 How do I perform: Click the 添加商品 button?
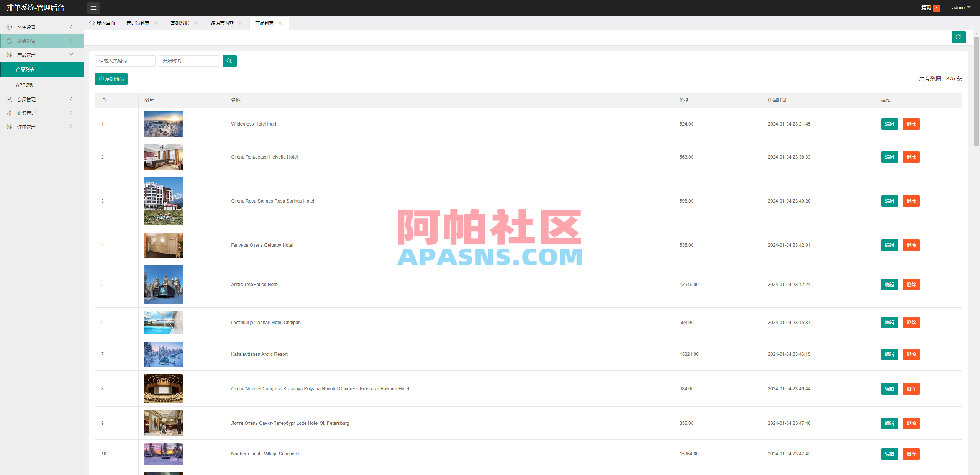tap(111, 79)
